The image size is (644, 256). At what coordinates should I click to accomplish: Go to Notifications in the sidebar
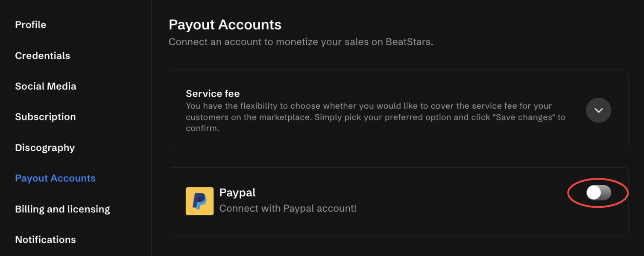click(45, 240)
